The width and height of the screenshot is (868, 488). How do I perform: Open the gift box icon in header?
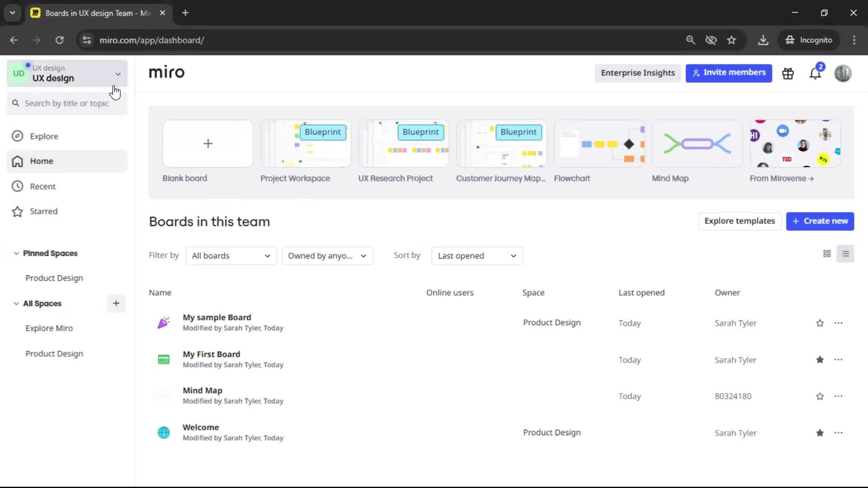tap(788, 73)
